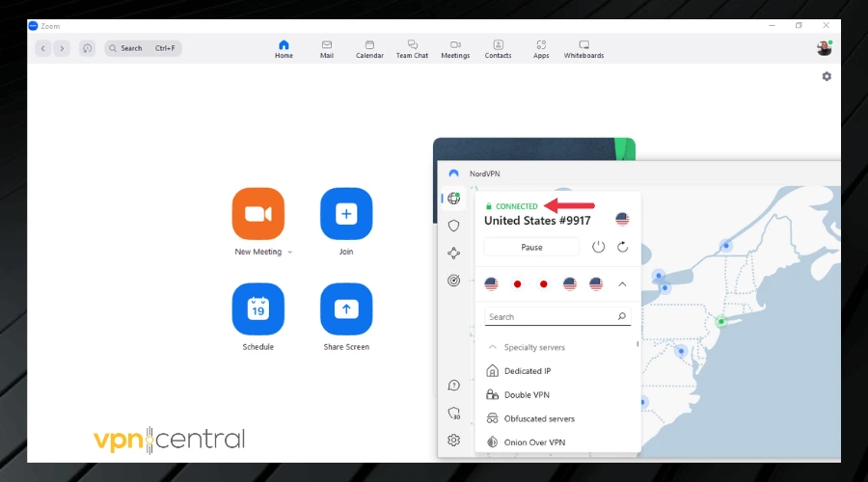Open NordVPN shield Threat Protection icon

click(454, 226)
